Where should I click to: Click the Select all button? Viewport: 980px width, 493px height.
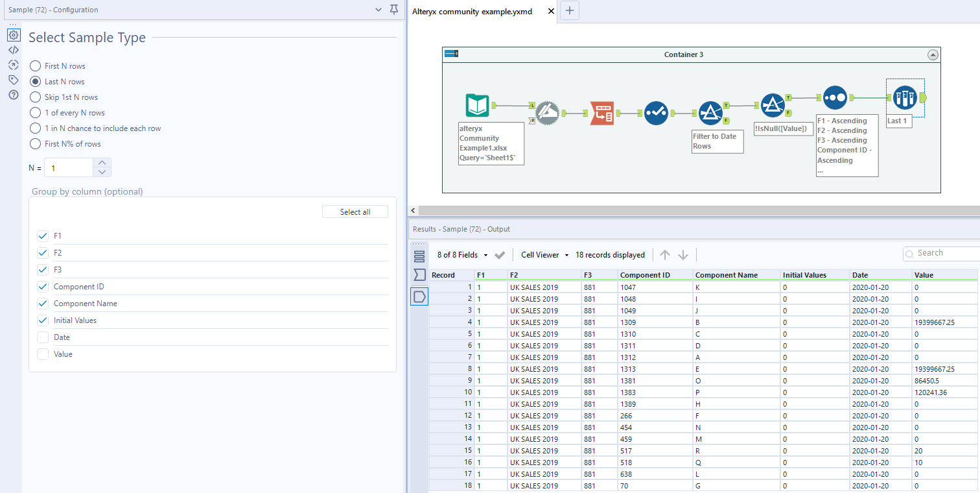(355, 211)
